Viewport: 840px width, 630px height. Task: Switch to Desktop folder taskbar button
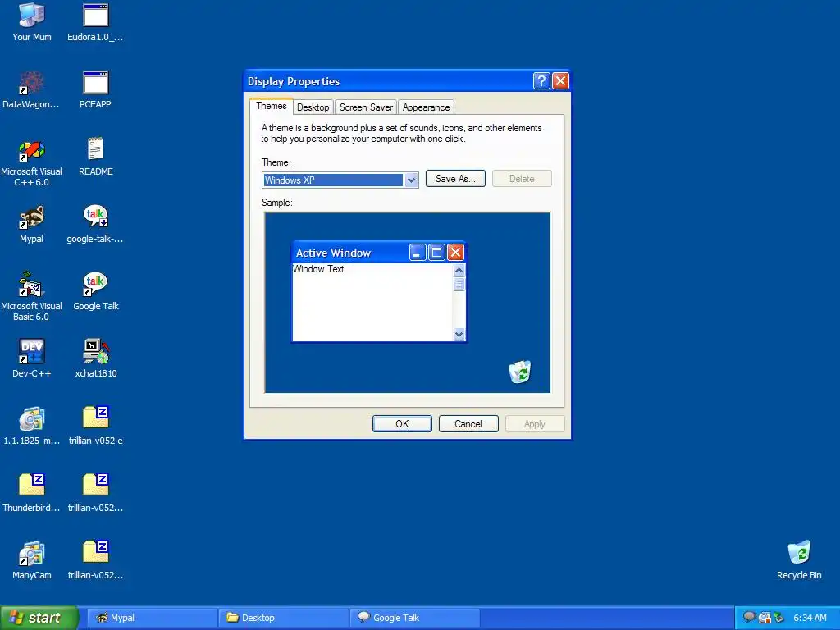click(x=284, y=618)
